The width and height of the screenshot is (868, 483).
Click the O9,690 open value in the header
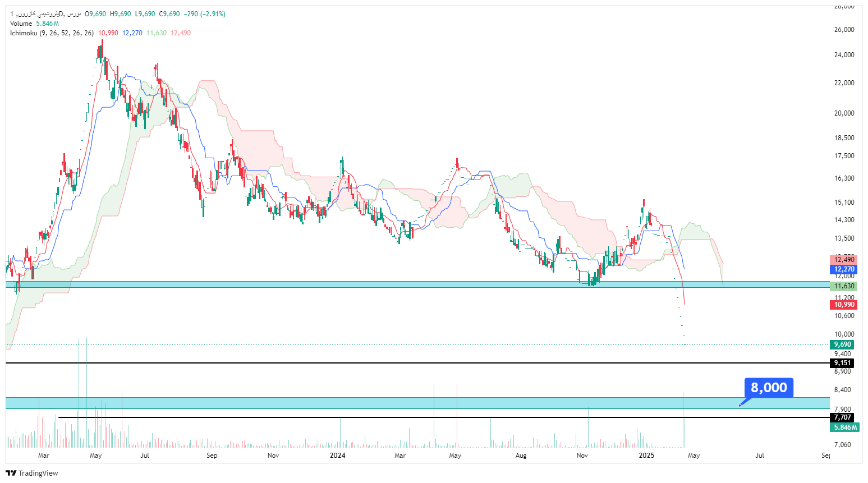pos(95,14)
